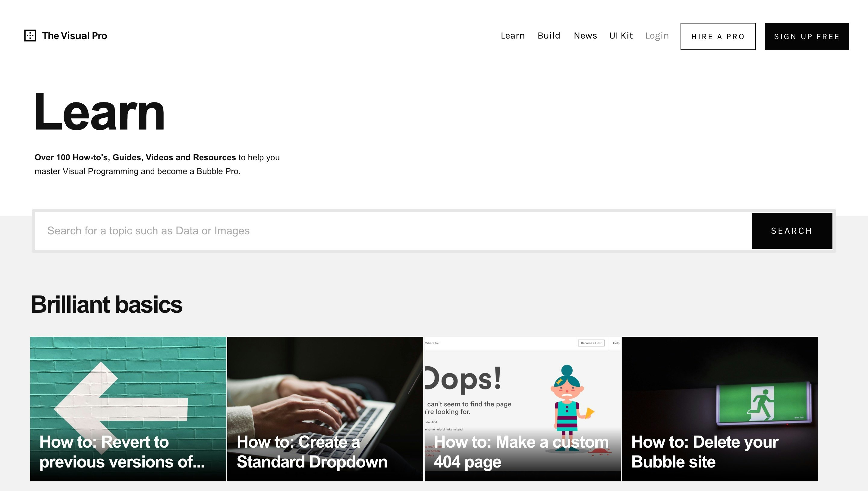Viewport: 868px width, 491px height.
Task: Click the Brilliant basics heading
Action: click(106, 304)
